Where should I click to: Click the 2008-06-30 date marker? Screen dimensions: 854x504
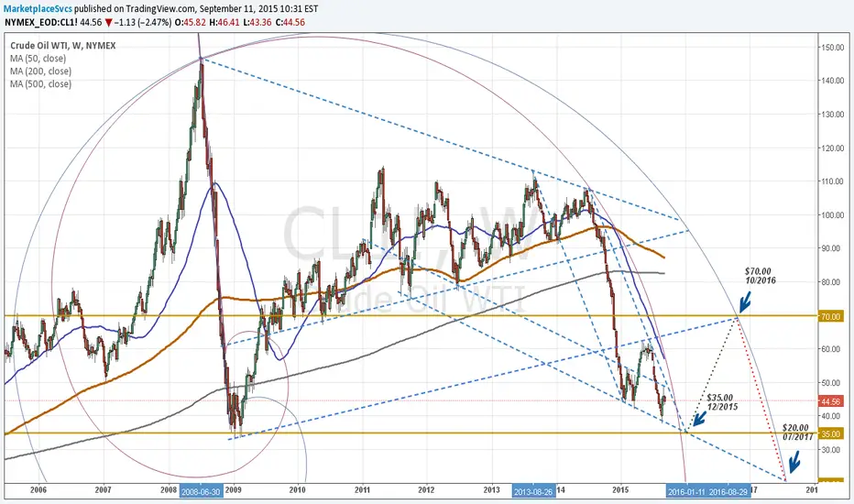tap(201, 491)
